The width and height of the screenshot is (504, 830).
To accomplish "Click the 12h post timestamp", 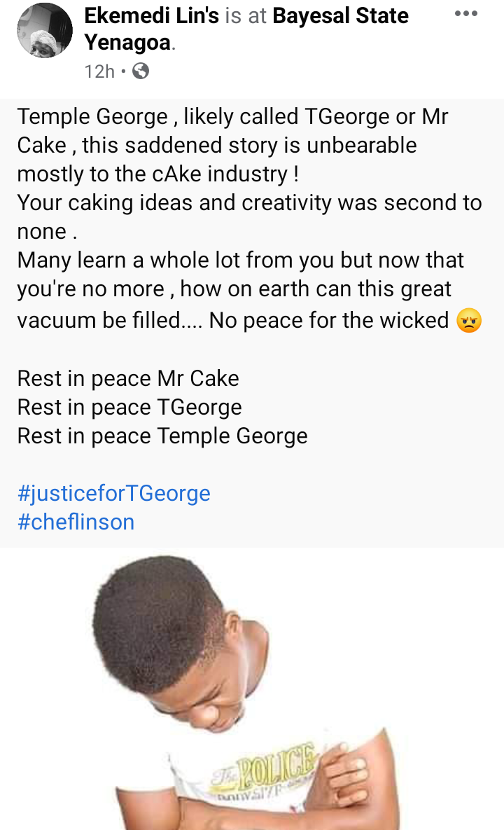I will (x=99, y=71).
